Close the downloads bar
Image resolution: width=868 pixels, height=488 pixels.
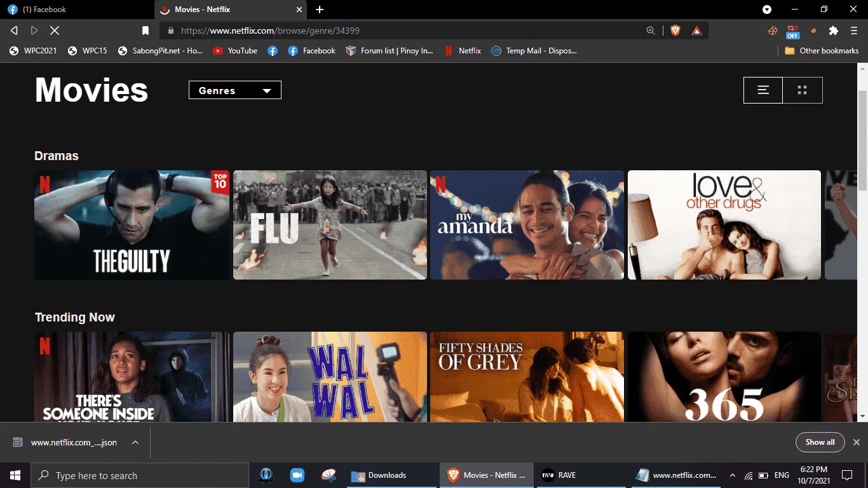click(x=856, y=442)
